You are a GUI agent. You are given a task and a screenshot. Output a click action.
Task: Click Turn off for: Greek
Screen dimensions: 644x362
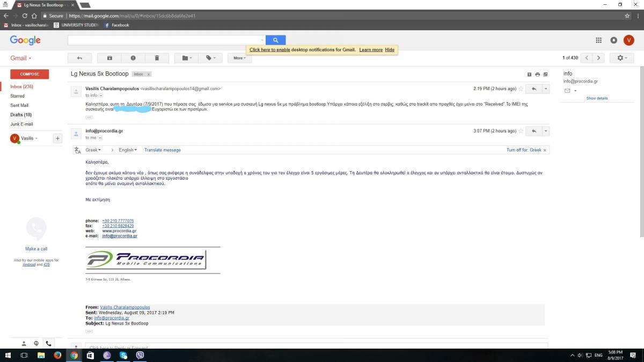tap(524, 150)
